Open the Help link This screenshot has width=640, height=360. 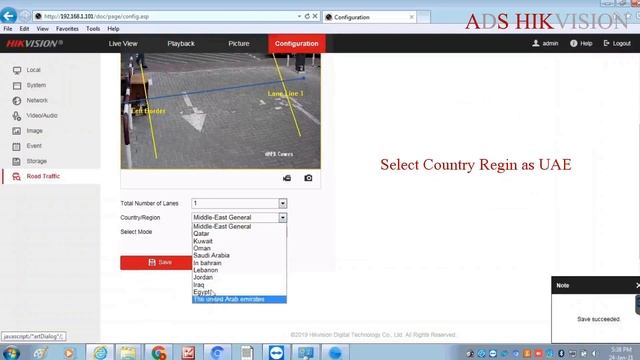point(581,43)
